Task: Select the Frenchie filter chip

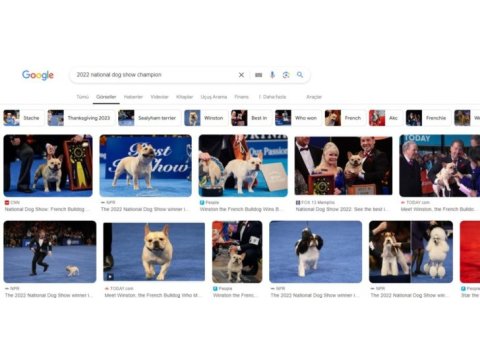Action: click(428, 118)
